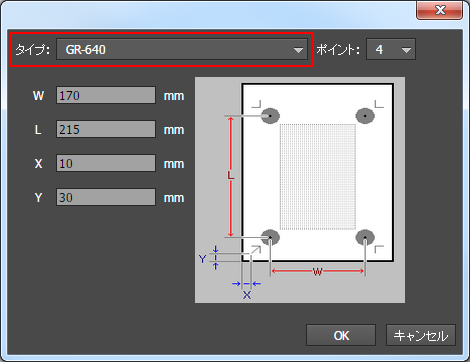Open the タイプ GR-640 dropdown
The image size is (470, 362).
point(182,49)
